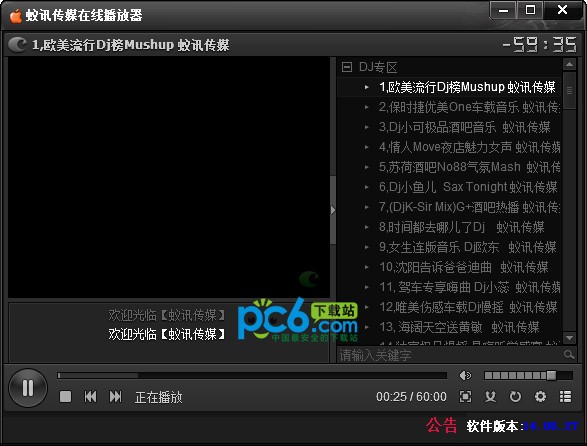Click the playlist scrollbar down arrow
This screenshot has height=446, width=587.
[x=569, y=338]
